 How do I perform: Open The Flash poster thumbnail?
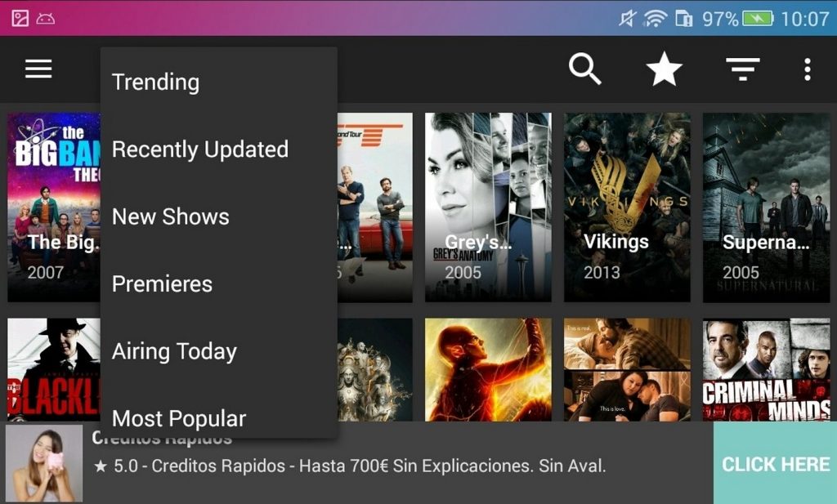point(488,369)
